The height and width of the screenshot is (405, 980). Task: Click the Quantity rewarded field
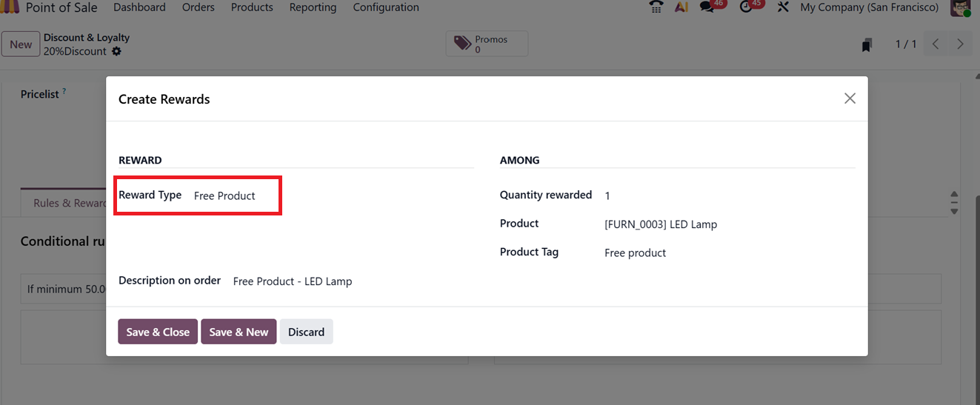[x=726, y=195]
